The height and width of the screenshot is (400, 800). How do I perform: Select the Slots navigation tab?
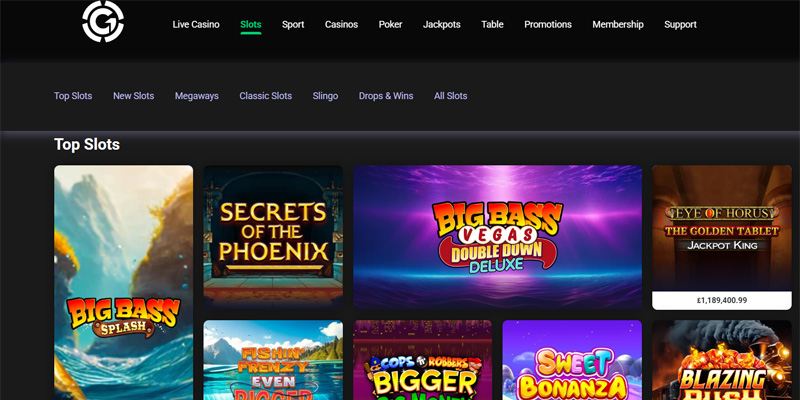[x=250, y=24]
